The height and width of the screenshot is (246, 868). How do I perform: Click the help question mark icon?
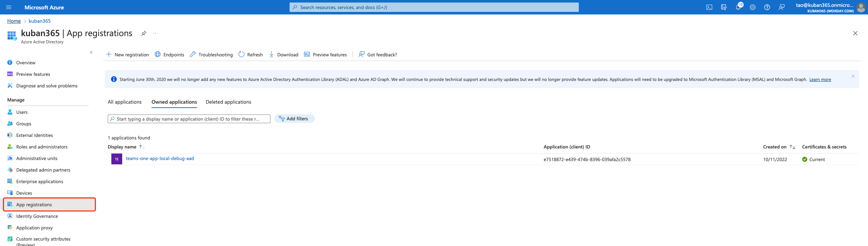[767, 7]
